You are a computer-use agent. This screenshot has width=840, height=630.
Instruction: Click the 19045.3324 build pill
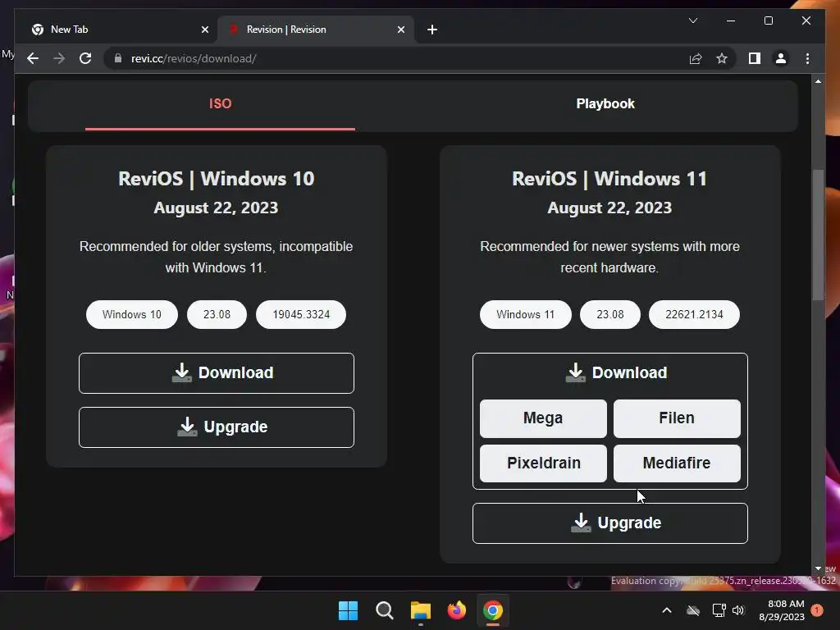pyautogui.click(x=301, y=314)
